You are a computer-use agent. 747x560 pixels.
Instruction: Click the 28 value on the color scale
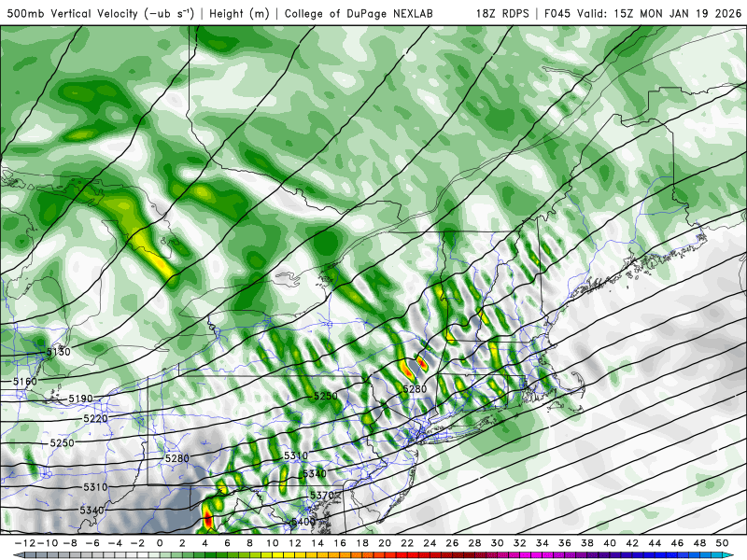coord(475,543)
